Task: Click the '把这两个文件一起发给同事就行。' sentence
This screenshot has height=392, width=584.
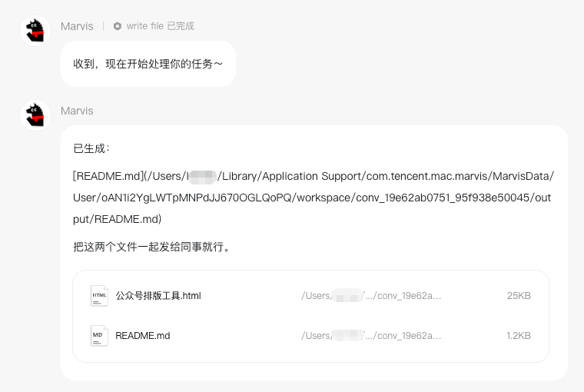Action: 151,247
